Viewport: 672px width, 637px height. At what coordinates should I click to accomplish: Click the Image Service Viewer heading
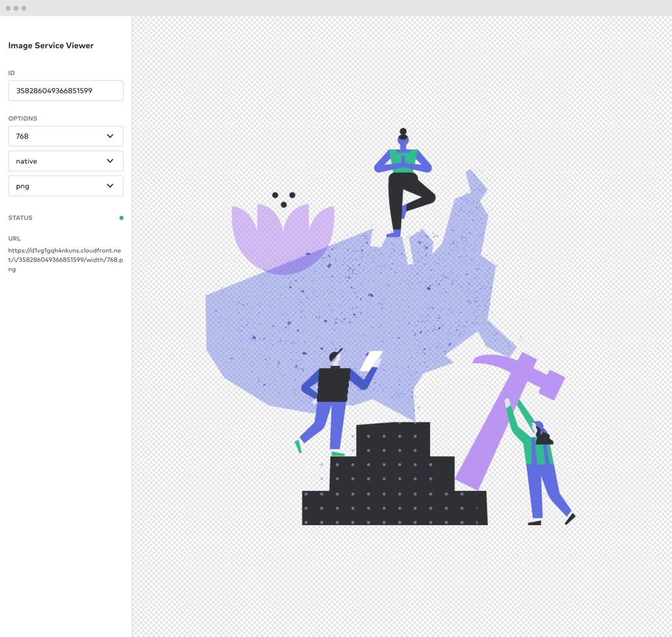51,46
